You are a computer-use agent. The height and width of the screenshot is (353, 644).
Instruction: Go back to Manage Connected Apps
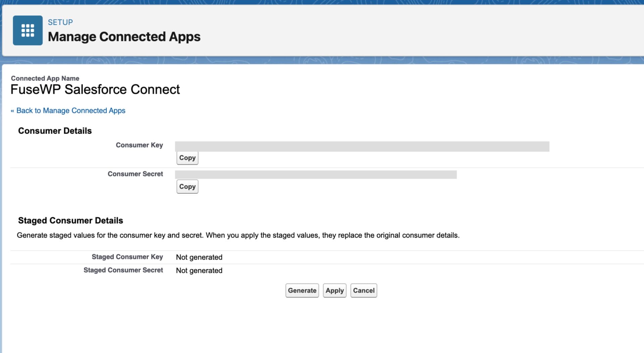pos(68,111)
